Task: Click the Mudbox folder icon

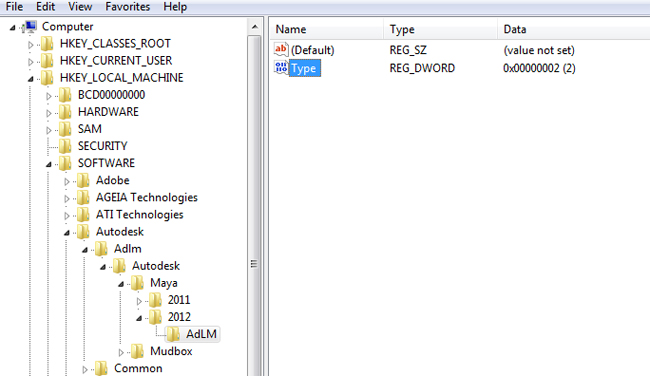Action: point(137,351)
